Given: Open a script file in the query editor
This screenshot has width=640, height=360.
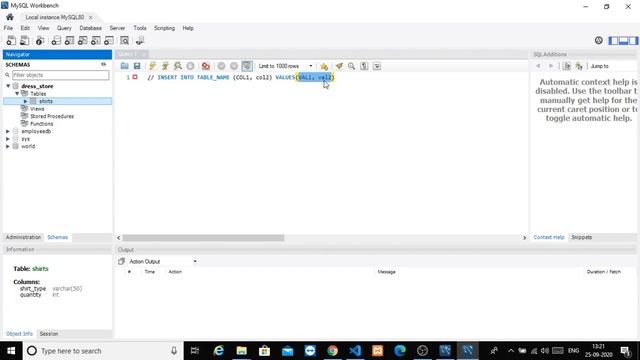Looking at the screenshot, I should point(124,66).
